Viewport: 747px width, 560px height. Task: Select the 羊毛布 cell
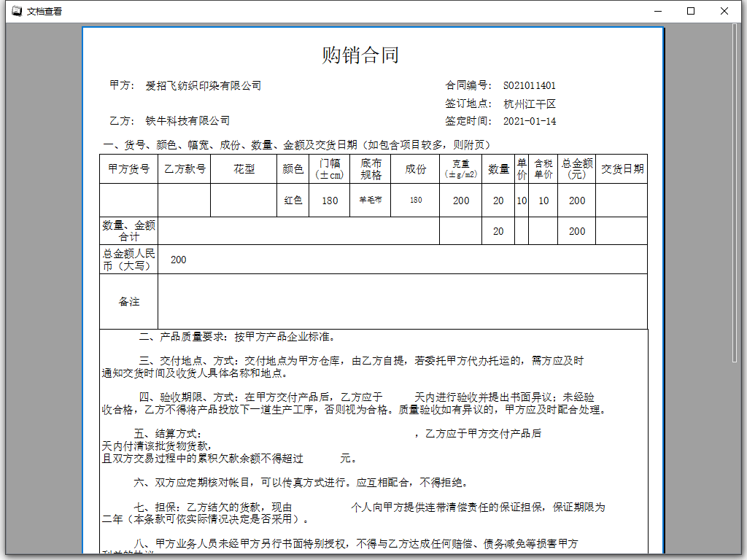click(x=371, y=200)
